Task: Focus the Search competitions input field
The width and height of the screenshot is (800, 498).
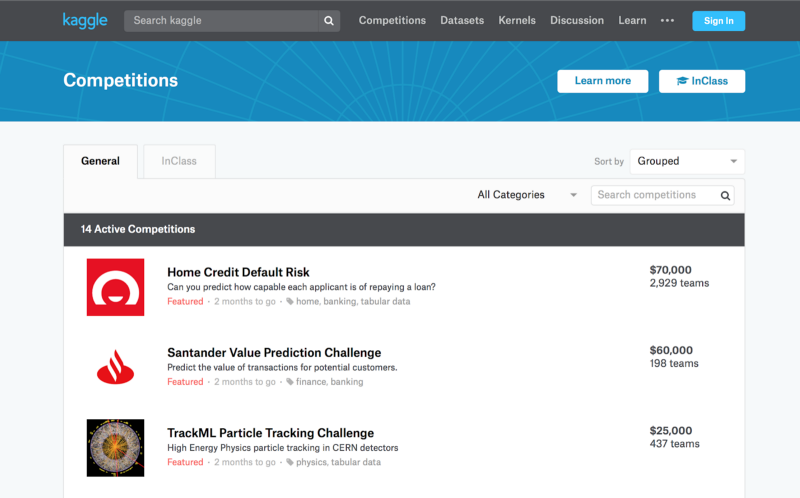Action: point(662,195)
